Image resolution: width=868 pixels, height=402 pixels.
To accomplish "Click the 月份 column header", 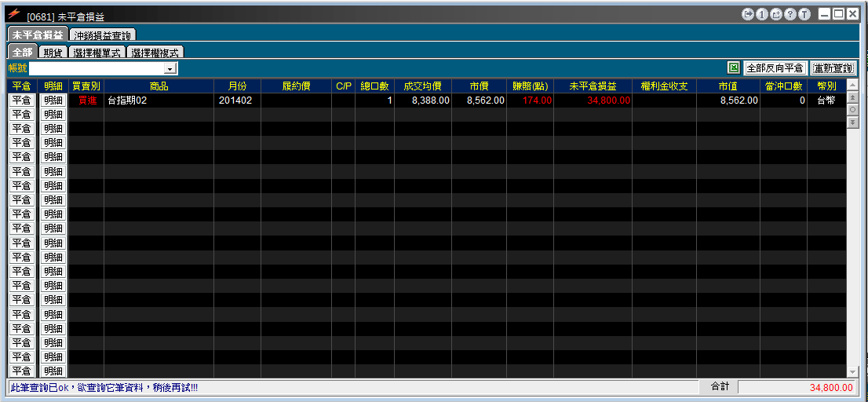I will pyautogui.click(x=238, y=86).
